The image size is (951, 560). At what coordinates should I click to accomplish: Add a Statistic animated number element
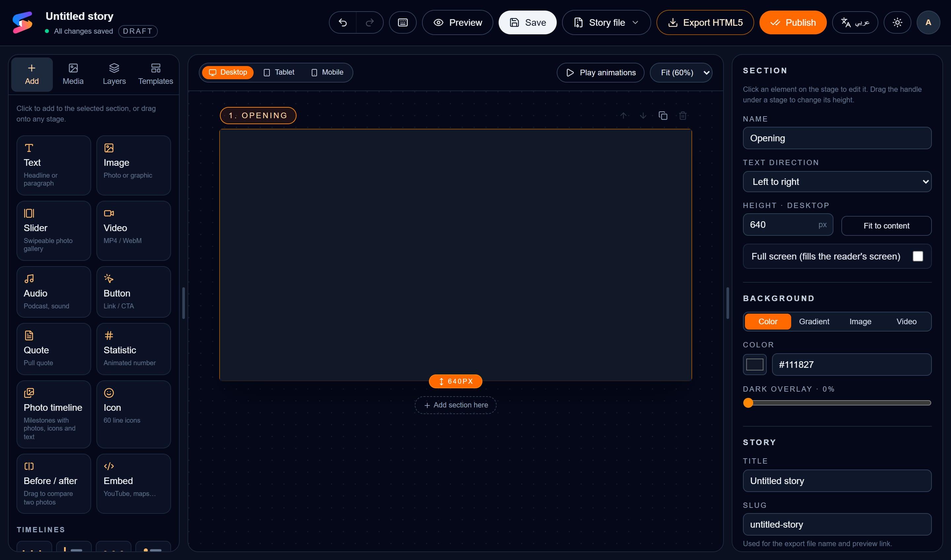click(x=134, y=349)
